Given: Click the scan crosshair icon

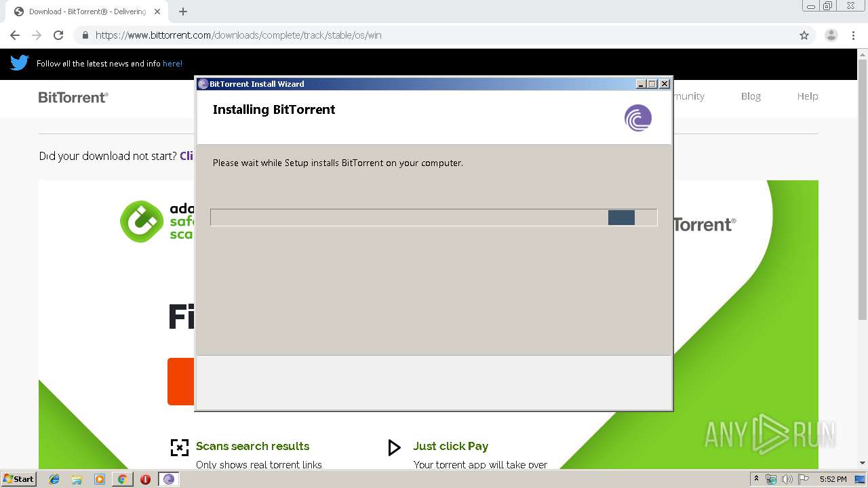Looking at the screenshot, I should pyautogui.click(x=179, y=447).
